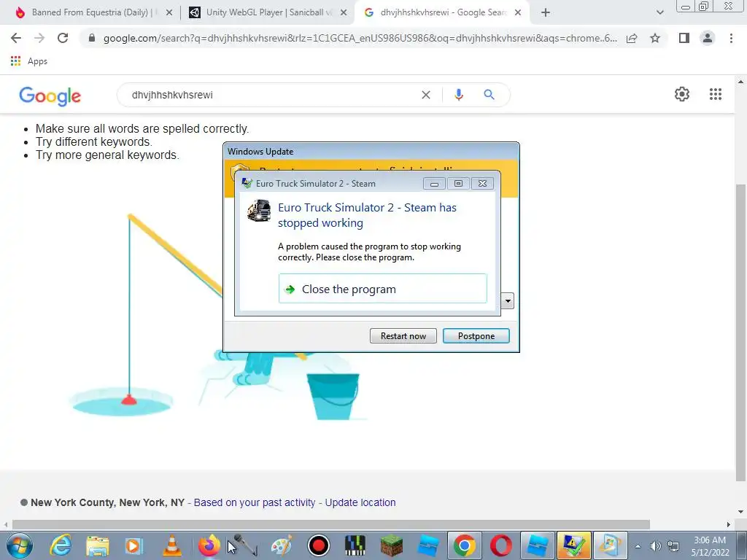Reload the current Google page

click(x=63, y=38)
